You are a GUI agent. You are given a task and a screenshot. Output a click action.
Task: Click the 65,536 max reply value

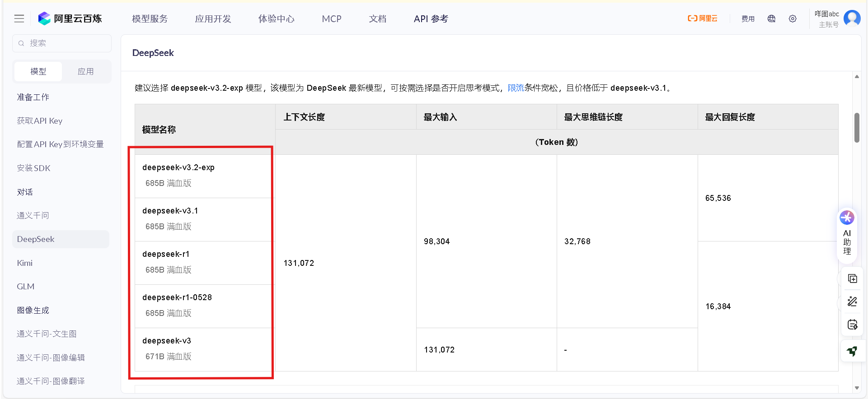tap(718, 198)
